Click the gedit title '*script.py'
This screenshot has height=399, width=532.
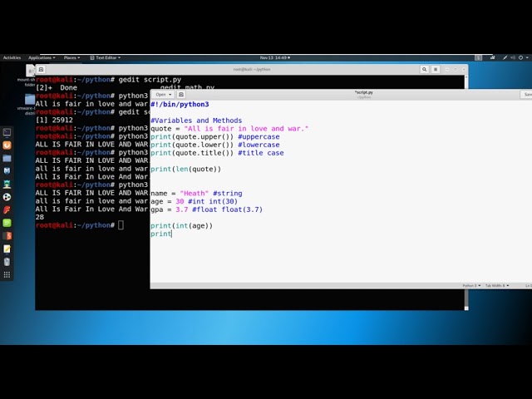coord(364,92)
